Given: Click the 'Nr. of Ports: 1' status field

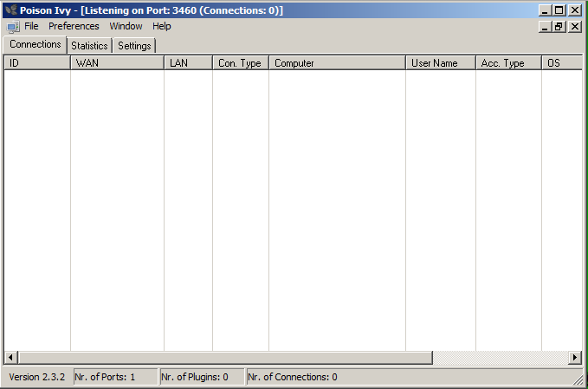Looking at the screenshot, I should [x=115, y=377].
